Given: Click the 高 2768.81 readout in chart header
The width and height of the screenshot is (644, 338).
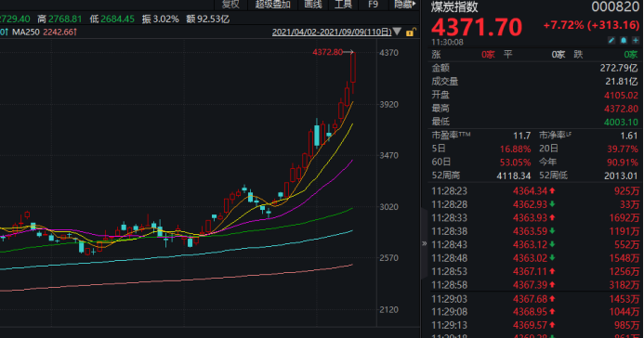Looking at the screenshot, I should [x=59, y=19].
